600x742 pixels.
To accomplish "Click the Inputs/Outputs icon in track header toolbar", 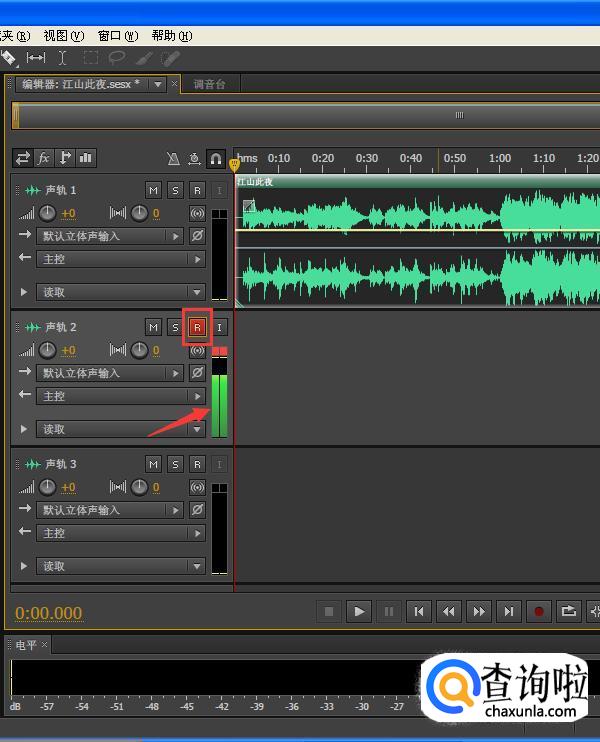I will 23,158.
